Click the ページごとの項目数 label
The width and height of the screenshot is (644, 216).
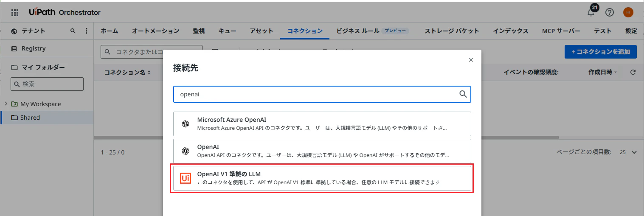584,152
